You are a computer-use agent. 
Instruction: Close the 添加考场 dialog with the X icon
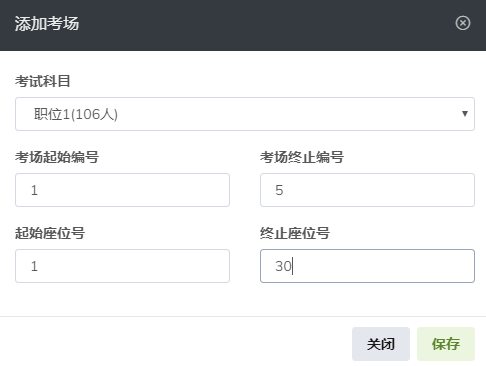[463, 23]
